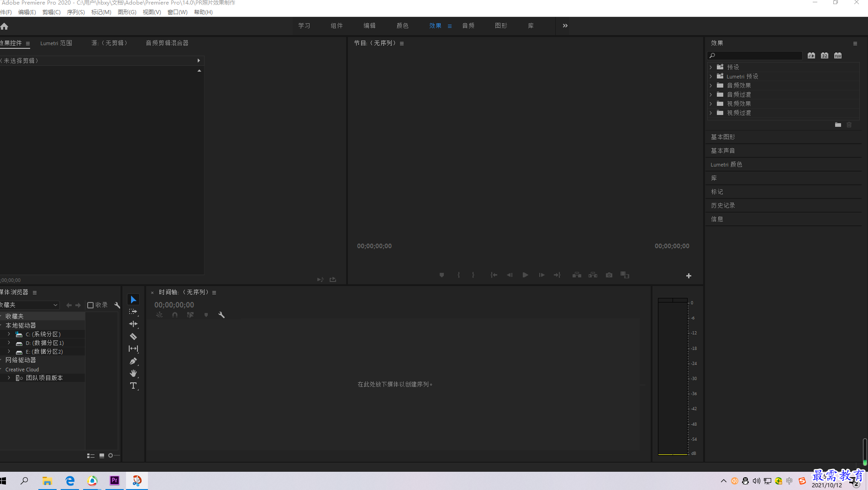Add marker in timeline panel
The image size is (868, 490).
coord(206,315)
